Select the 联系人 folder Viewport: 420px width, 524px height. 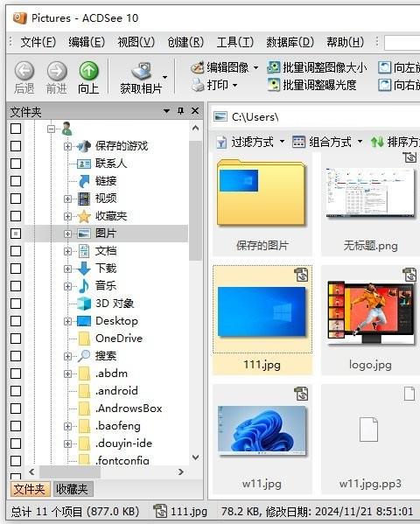(x=111, y=164)
